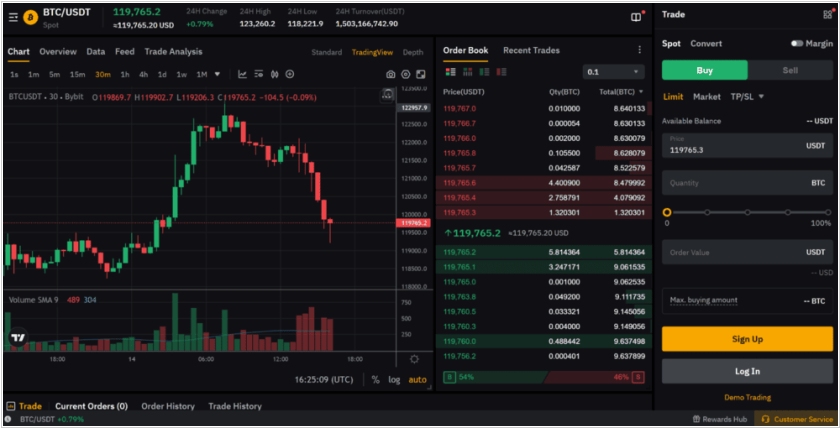Screen dimensions: 840x428
Task: Toggle log scale on the chart
Action: point(394,380)
